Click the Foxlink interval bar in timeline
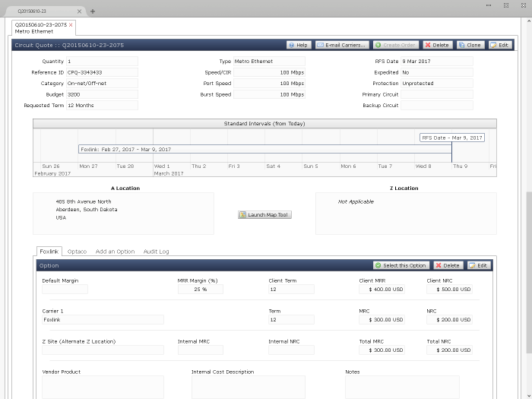The image size is (532, 399). 125,150
